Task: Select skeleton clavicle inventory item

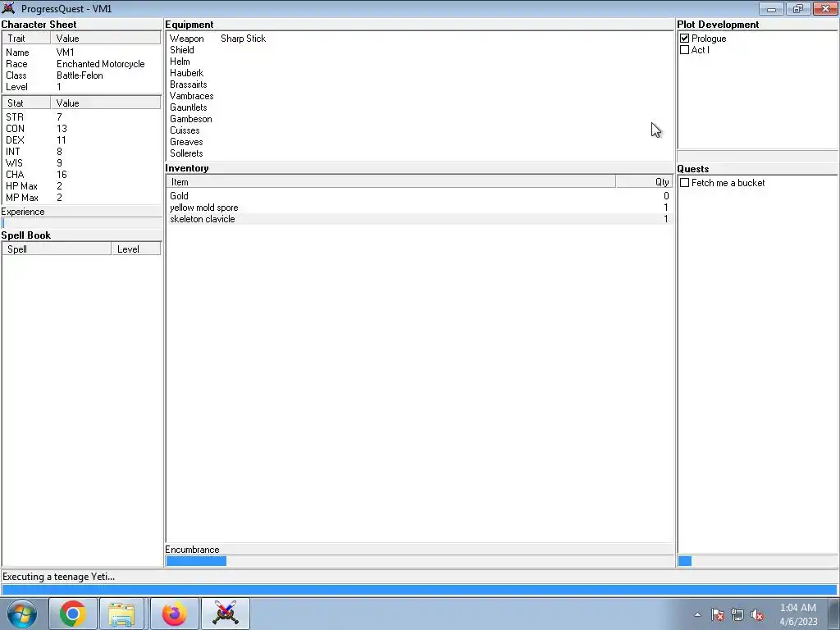Action: click(x=419, y=219)
